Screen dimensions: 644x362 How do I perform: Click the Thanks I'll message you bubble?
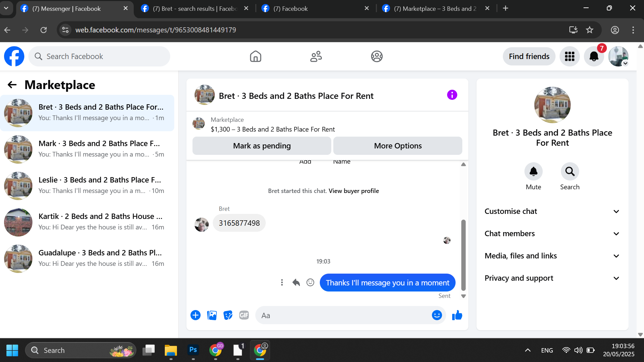[x=387, y=282]
